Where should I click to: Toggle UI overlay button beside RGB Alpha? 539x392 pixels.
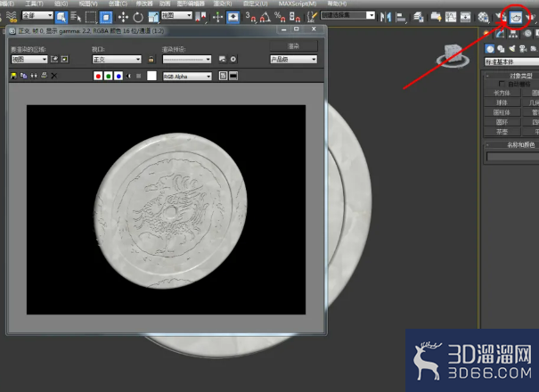tap(223, 76)
